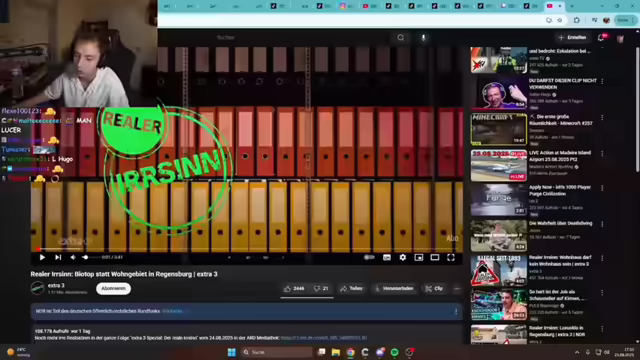Open options for the DU DARFST DIESEN CLIP video
This screenshot has height=360, width=640.
coord(602,82)
